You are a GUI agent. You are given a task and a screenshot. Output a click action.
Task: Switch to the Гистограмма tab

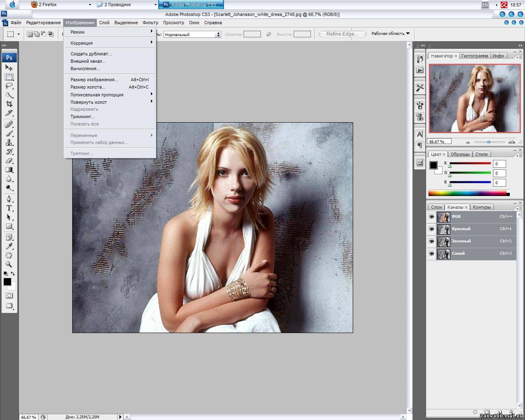[x=475, y=56]
